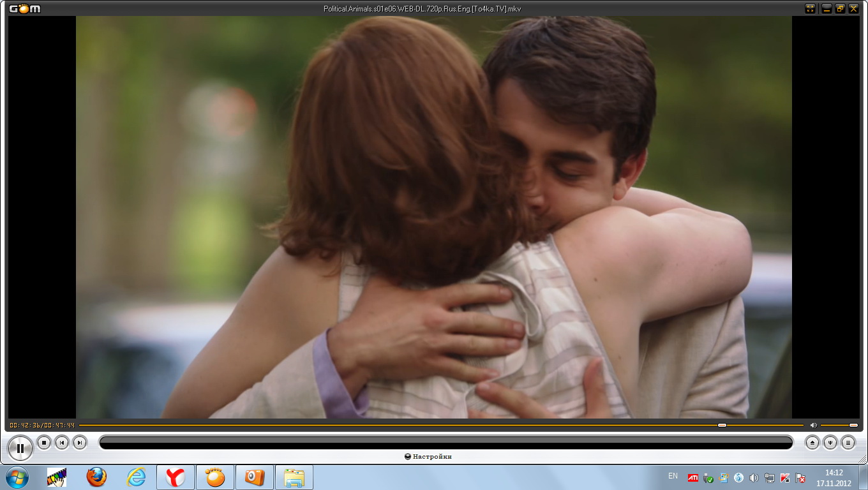Screen dimensions: 868x490
Task: Stop the video with the Stop button
Action: tap(44, 442)
